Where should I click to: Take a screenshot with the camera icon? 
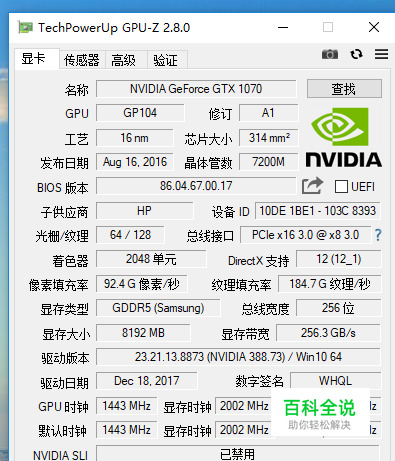(330, 54)
